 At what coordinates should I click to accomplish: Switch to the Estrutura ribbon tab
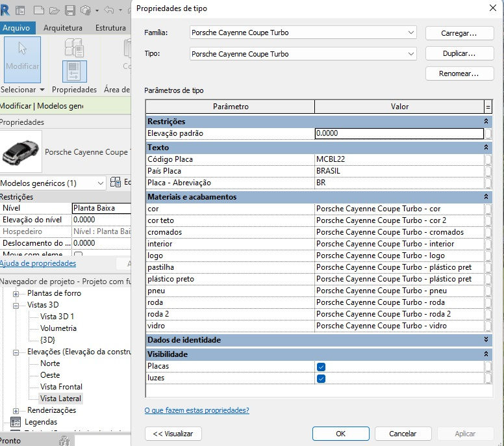[x=110, y=28]
